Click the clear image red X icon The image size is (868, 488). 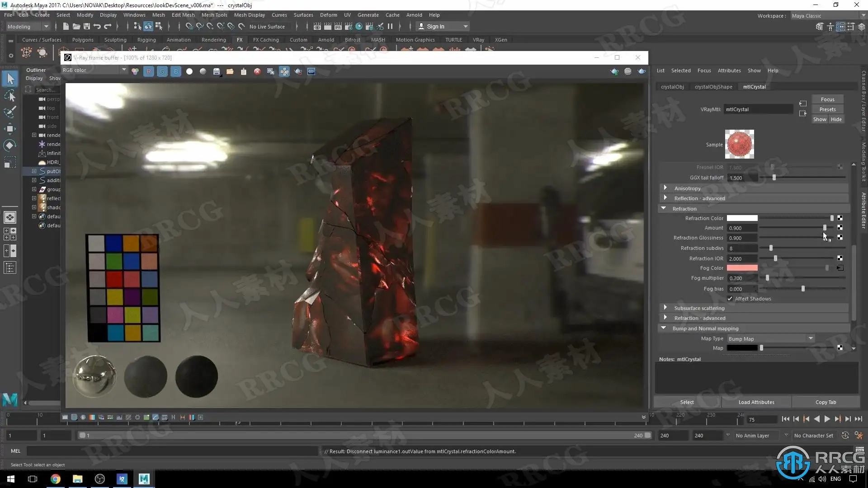(x=257, y=71)
